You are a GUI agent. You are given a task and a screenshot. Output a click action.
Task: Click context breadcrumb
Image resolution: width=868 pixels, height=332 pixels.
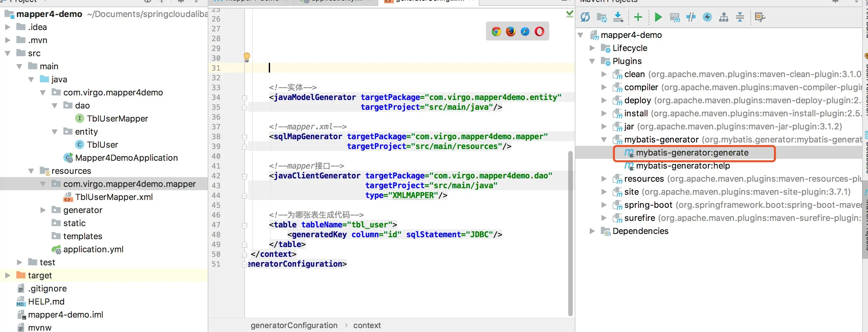coord(367,325)
